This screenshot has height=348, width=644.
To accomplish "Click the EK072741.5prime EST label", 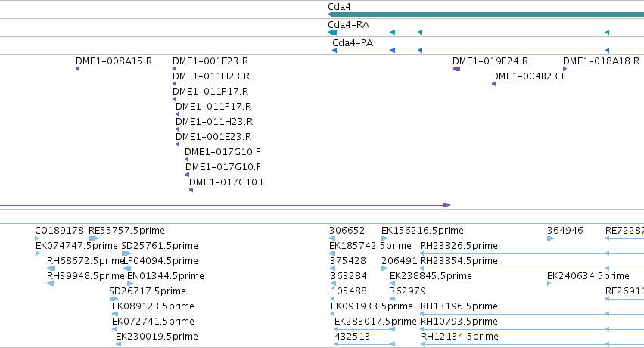I will [x=153, y=322].
